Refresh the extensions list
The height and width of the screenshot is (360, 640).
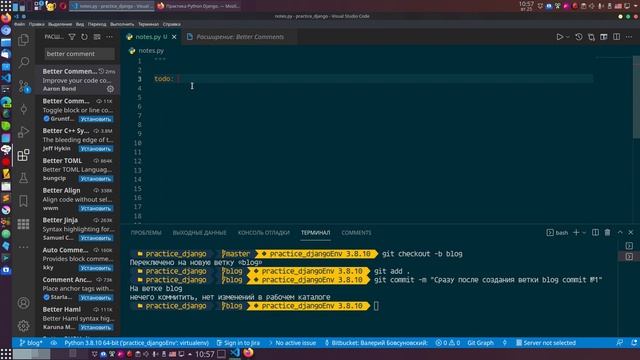(x=84, y=37)
